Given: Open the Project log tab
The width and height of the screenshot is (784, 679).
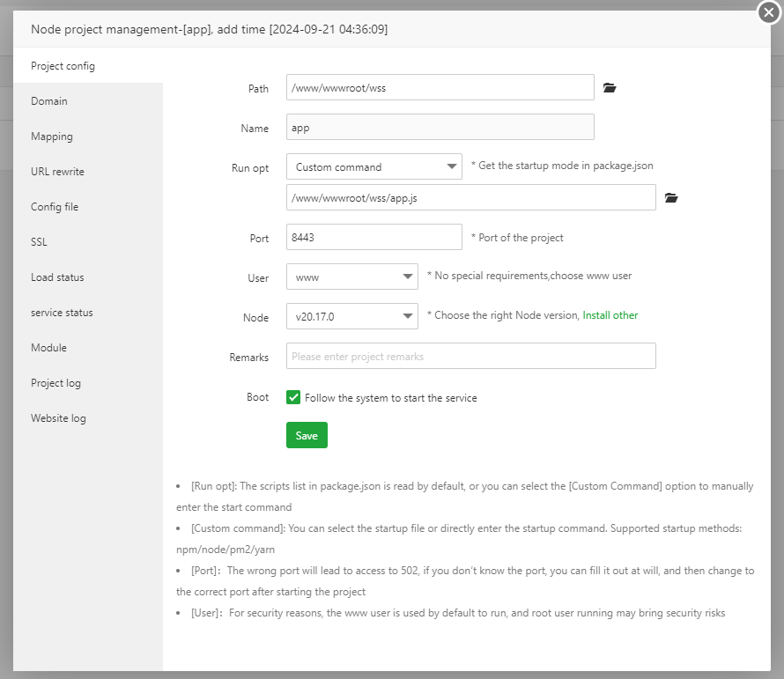Looking at the screenshot, I should [55, 383].
